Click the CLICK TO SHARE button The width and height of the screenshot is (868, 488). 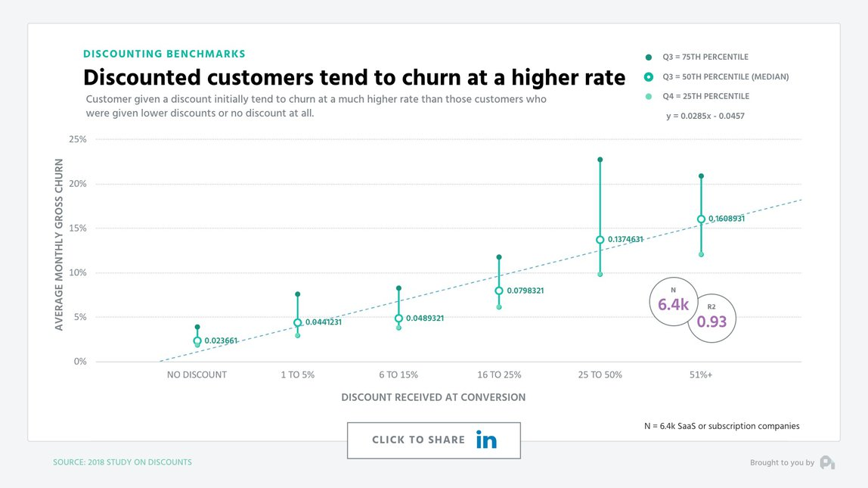(x=433, y=440)
